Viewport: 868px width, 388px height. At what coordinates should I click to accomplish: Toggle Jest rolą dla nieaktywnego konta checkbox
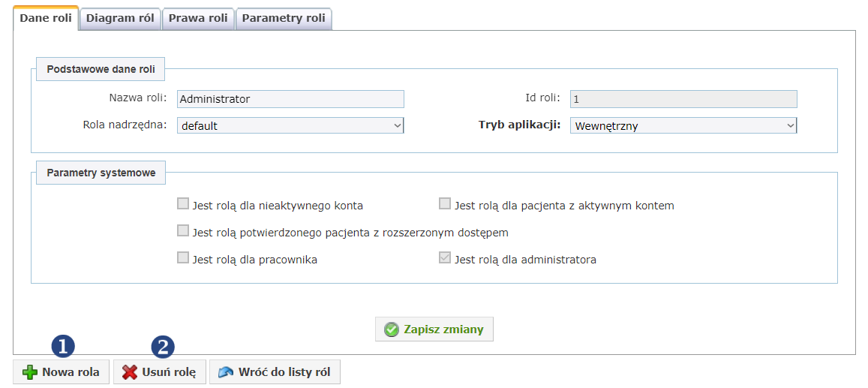[x=183, y=204]
